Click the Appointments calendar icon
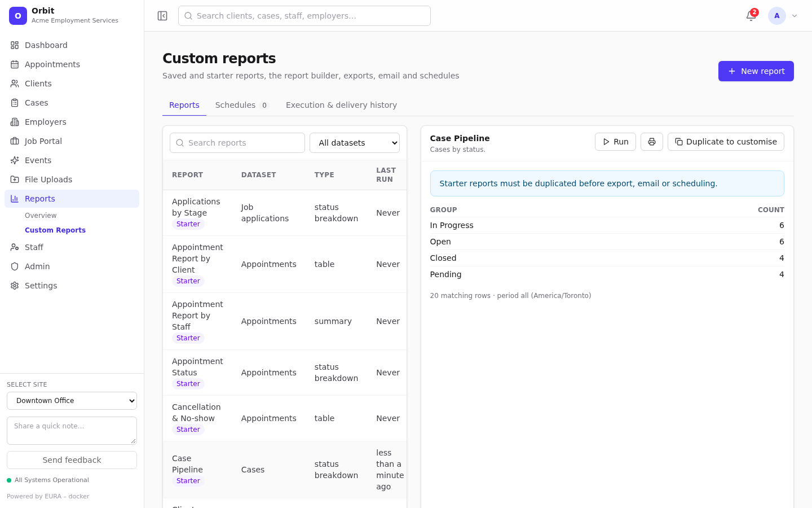 click(x=15, y=64)
